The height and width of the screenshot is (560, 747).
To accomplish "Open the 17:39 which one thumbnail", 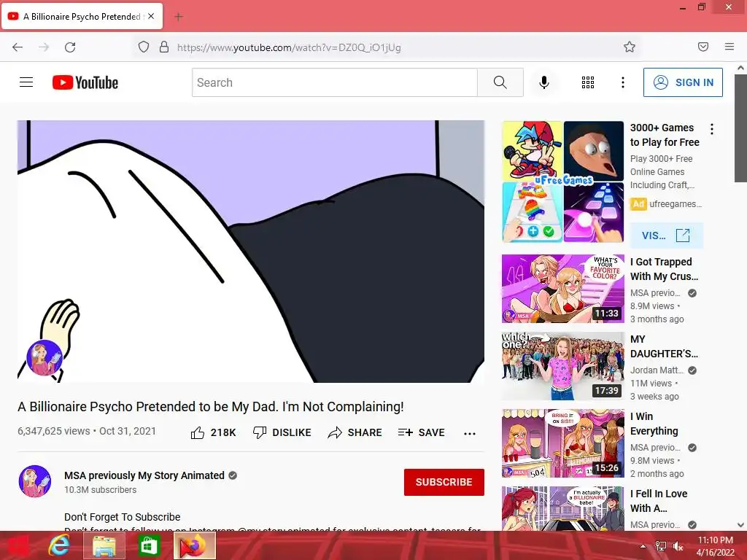I will click(x=563, y=366).
